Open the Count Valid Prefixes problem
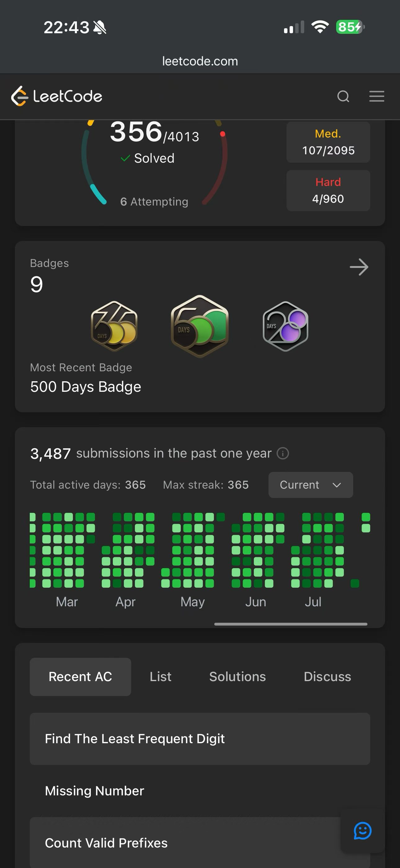The height and width of the screenshot is (868, 400). click(200, 843)
